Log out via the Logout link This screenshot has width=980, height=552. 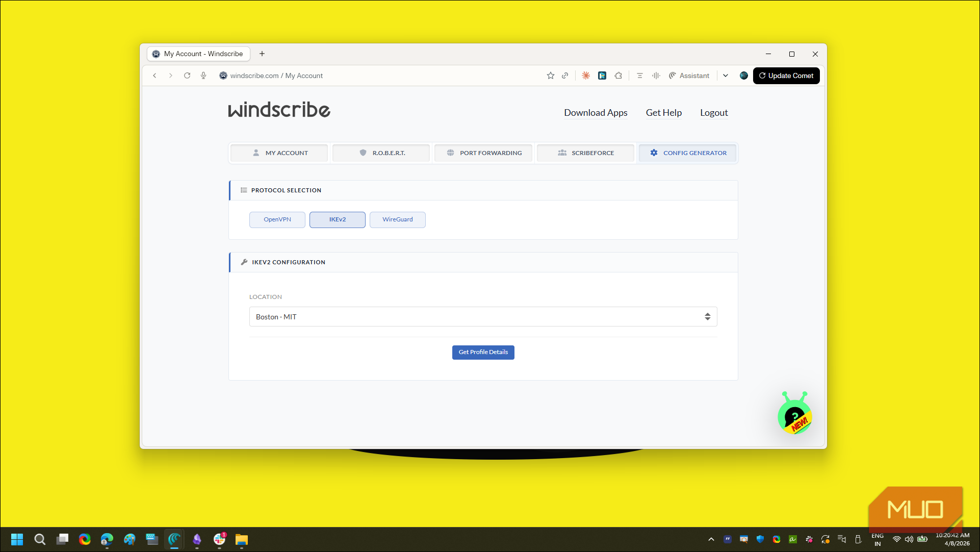714,113
